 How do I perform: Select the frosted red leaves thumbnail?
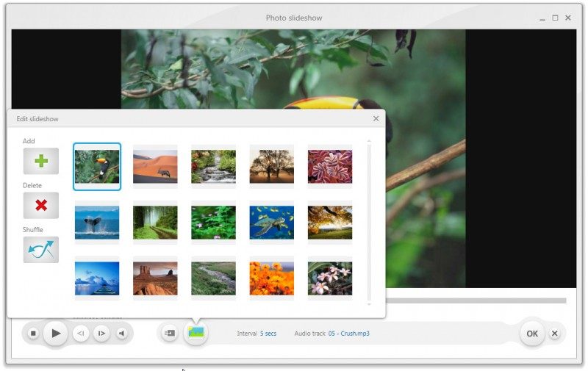(330, 166)
